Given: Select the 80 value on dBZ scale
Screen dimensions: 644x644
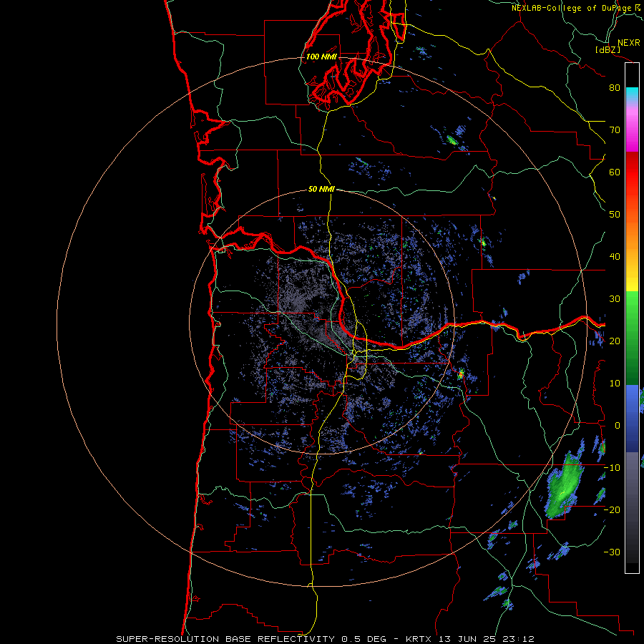Looking at the screenshot, I should click(x=615, y=88).
